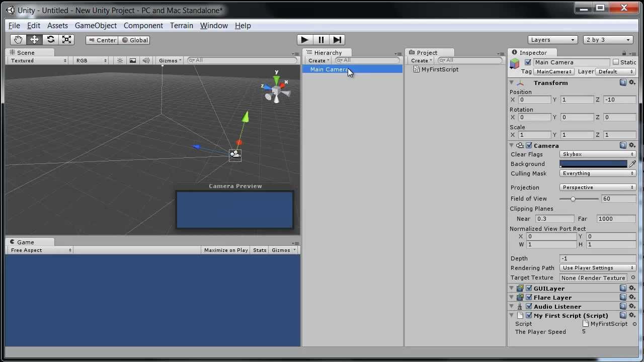Click the blue Z-axis arrow handle
Screen dimensions: 644x362
click(x=197, y=147)
